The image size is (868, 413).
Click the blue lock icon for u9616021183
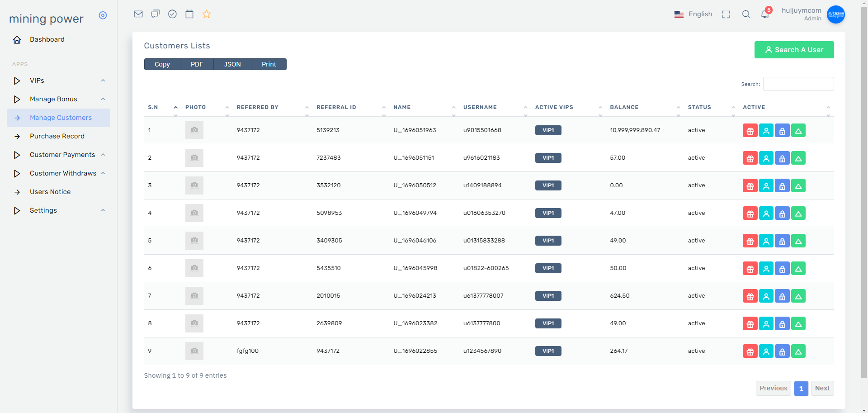click(782, 158)
